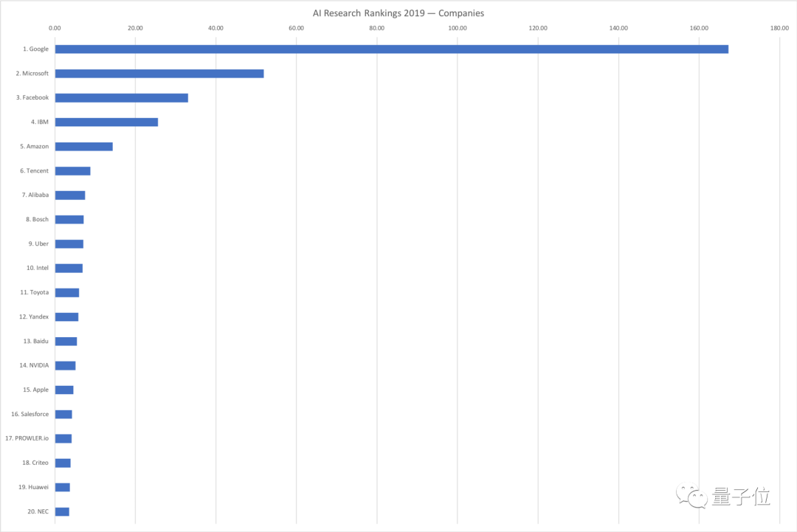Select the Uber bar

tap(69, 244)
